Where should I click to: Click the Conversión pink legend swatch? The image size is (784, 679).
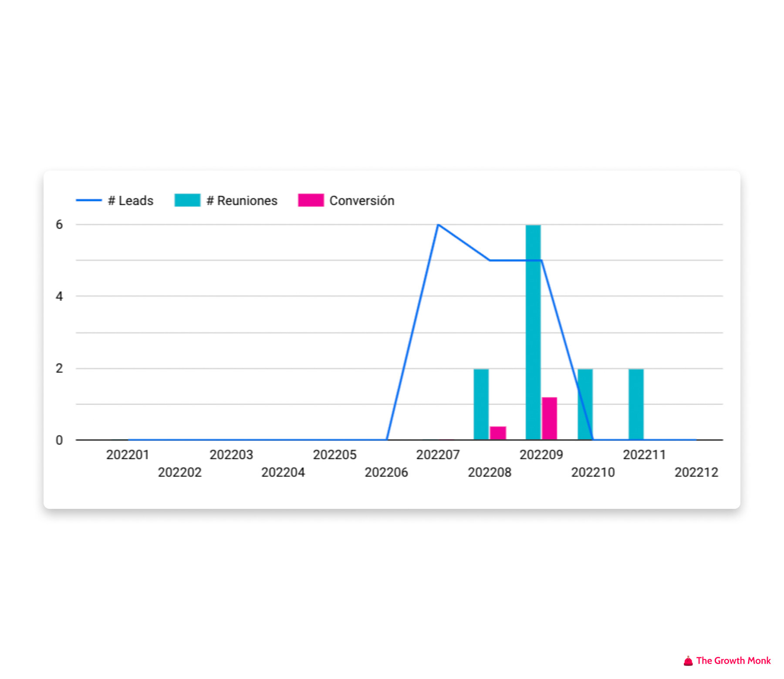coord(311,200)
